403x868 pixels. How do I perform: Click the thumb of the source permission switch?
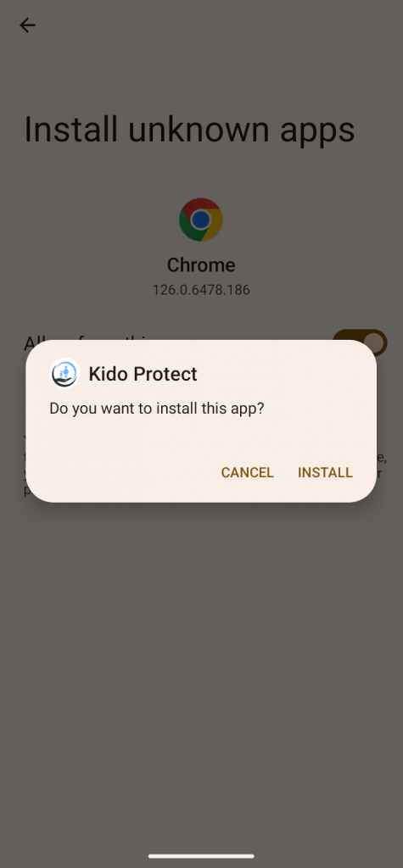pos(375,342)
